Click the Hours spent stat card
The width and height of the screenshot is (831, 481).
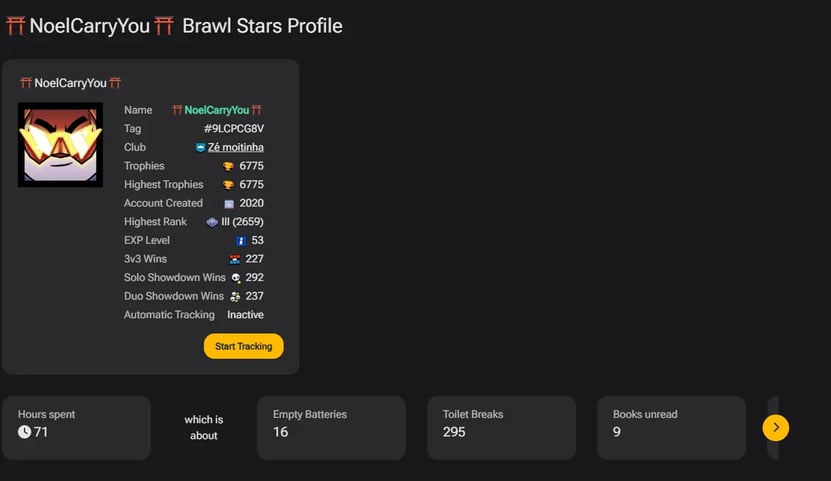76,427
